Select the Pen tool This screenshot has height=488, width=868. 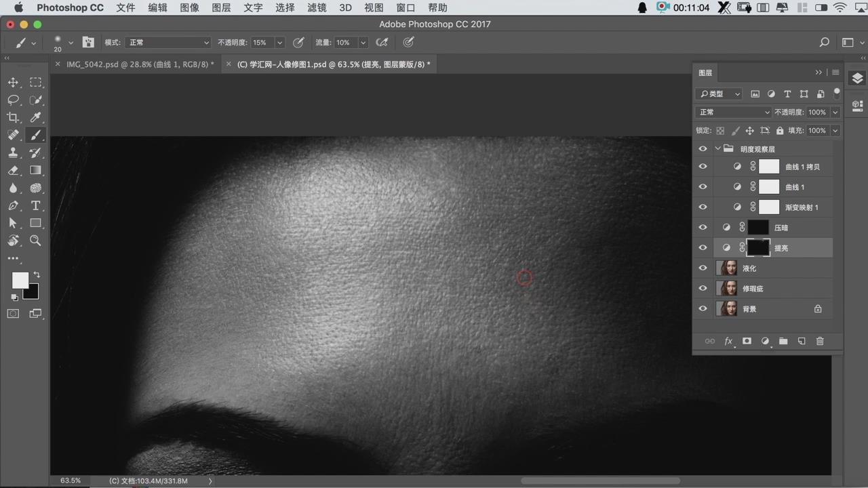coord(13,205)
